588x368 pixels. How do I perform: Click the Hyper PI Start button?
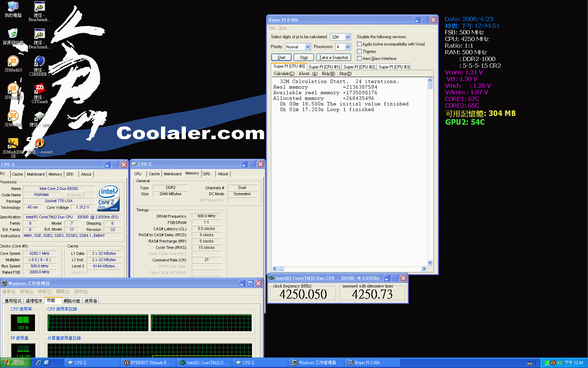coord(281,57)
